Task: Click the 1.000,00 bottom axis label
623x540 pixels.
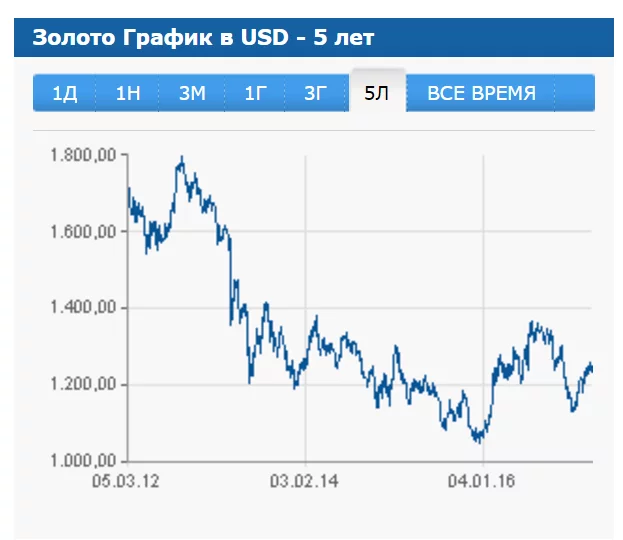Action: coord(83,461)
